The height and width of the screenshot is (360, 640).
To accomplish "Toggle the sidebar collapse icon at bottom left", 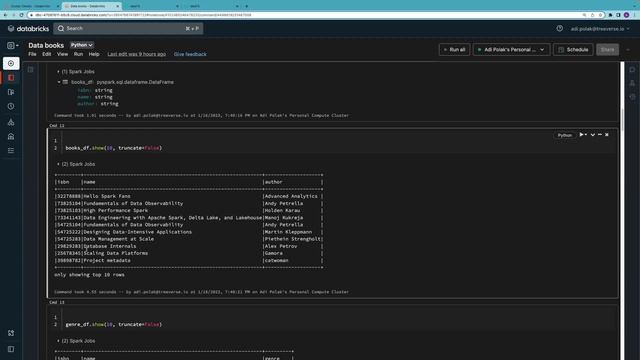I will tap(11, 349).
